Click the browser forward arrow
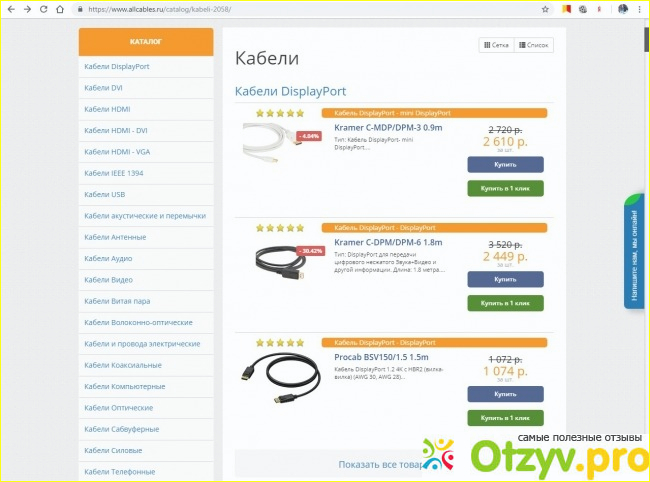This screenshot has width=650, height=482. 27,9
